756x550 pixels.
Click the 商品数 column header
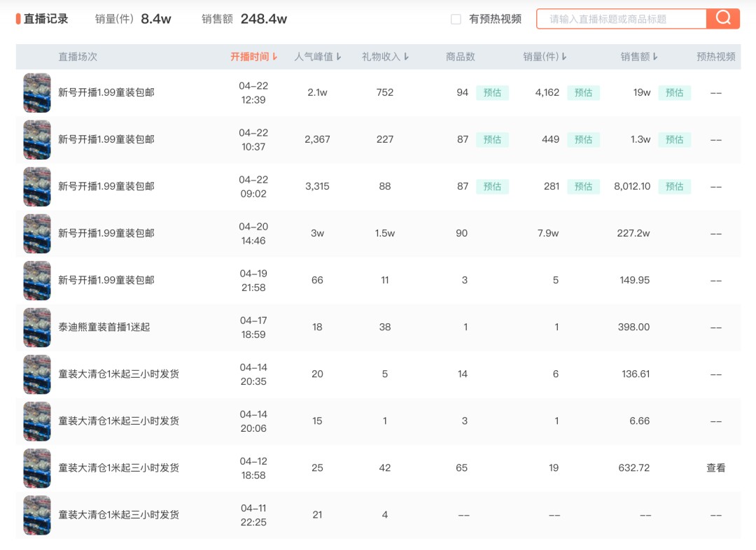[461, 57]
